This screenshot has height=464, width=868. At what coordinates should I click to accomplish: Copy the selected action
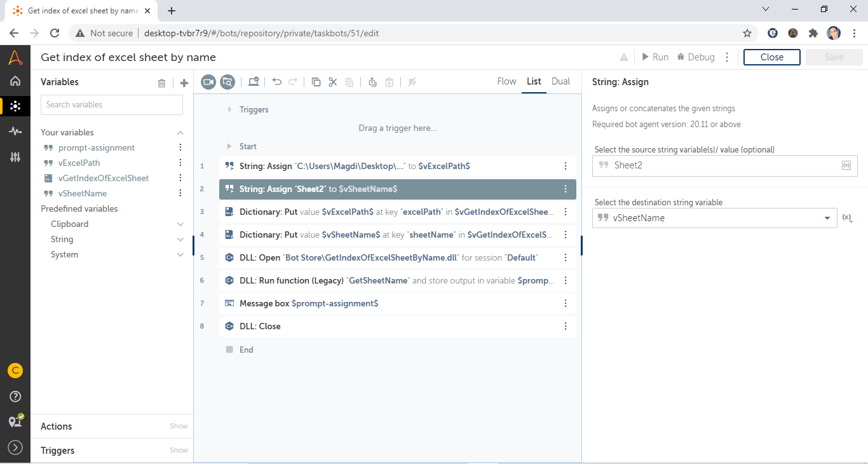pos(316,82)
